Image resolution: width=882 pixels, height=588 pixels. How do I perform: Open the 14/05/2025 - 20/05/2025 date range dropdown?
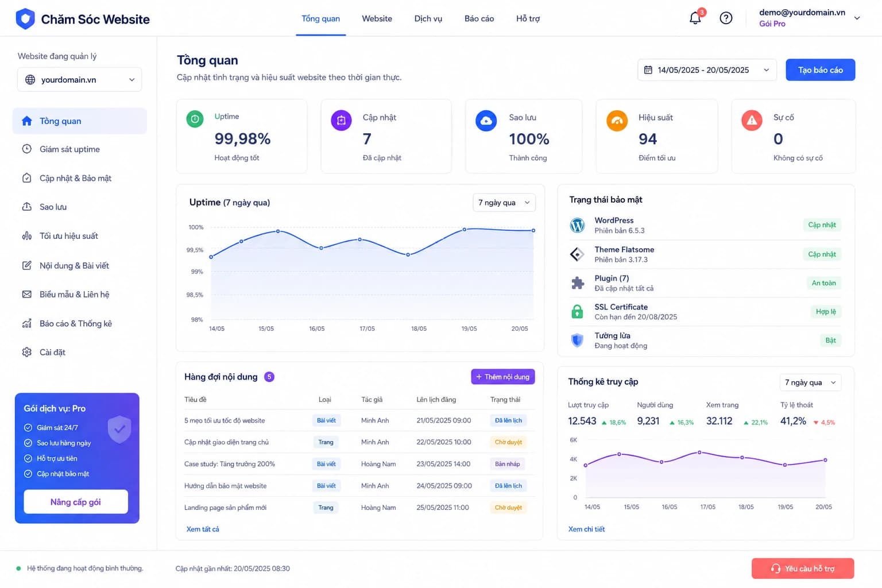[707, 70]
